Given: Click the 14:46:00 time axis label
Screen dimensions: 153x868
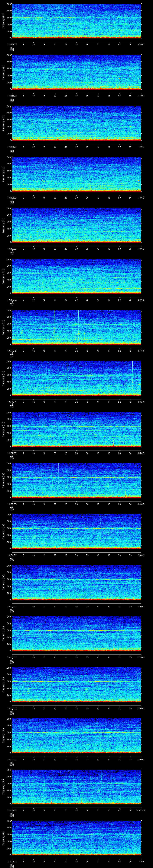Looking at the screenshot, I should [x=12, y=147].
